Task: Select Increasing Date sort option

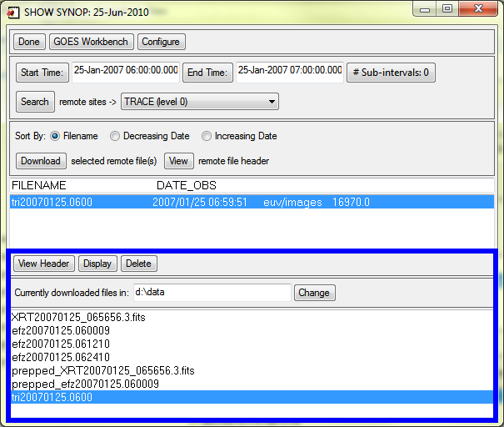Action: coord(207,136)
